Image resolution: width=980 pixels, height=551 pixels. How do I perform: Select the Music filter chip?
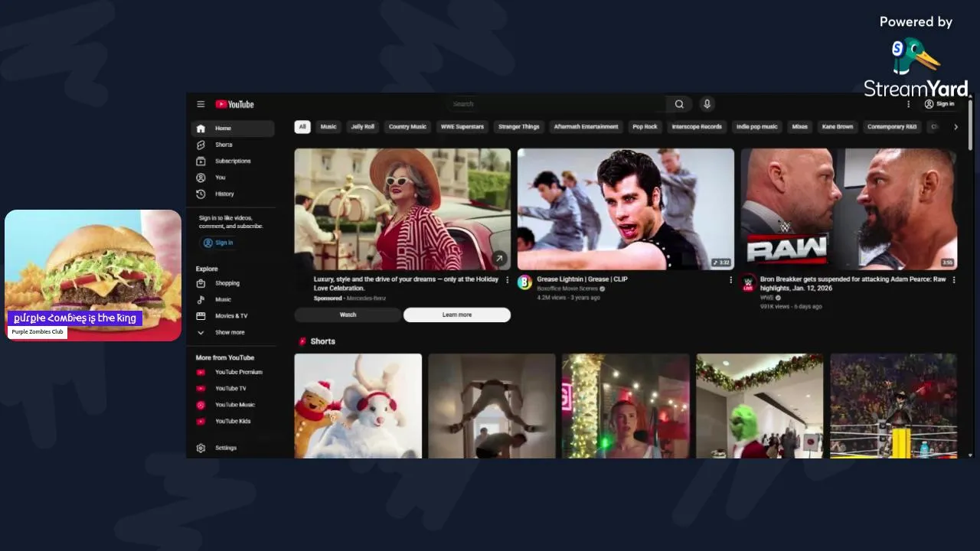328,127
